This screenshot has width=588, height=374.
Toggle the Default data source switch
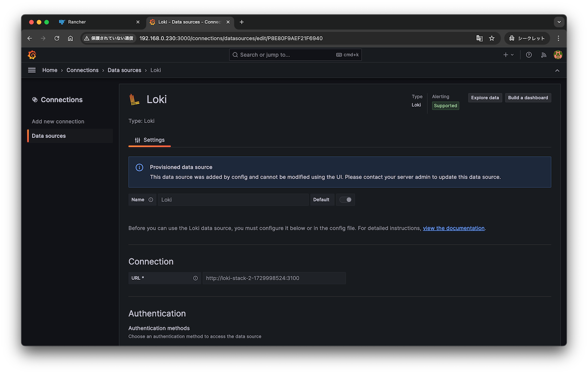point(346,200)
